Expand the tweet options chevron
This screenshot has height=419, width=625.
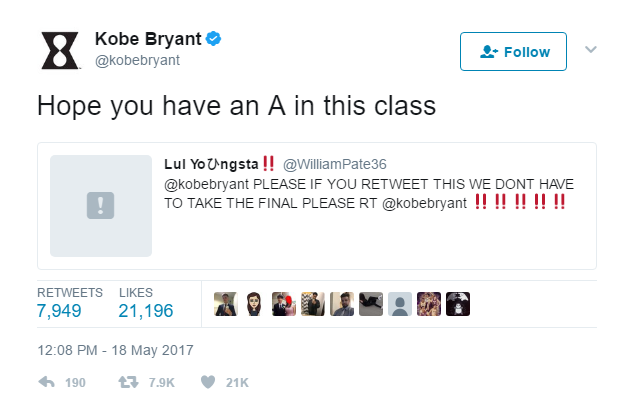pyautogui.click(x=591, y=49)
